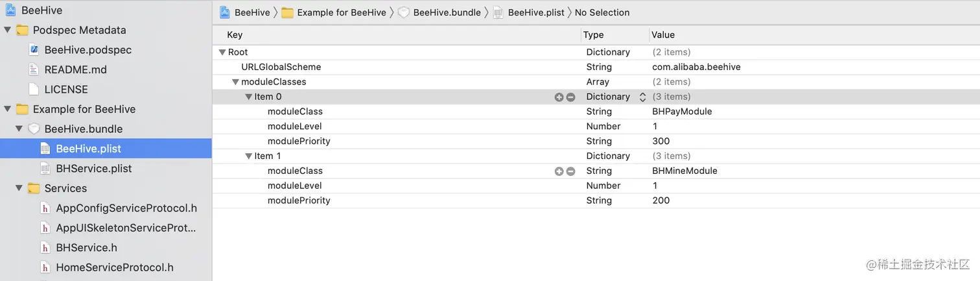Screen dimensions: 980x281
Task: Click the BeeHive.podspec file icon
Action: (34, 50)
